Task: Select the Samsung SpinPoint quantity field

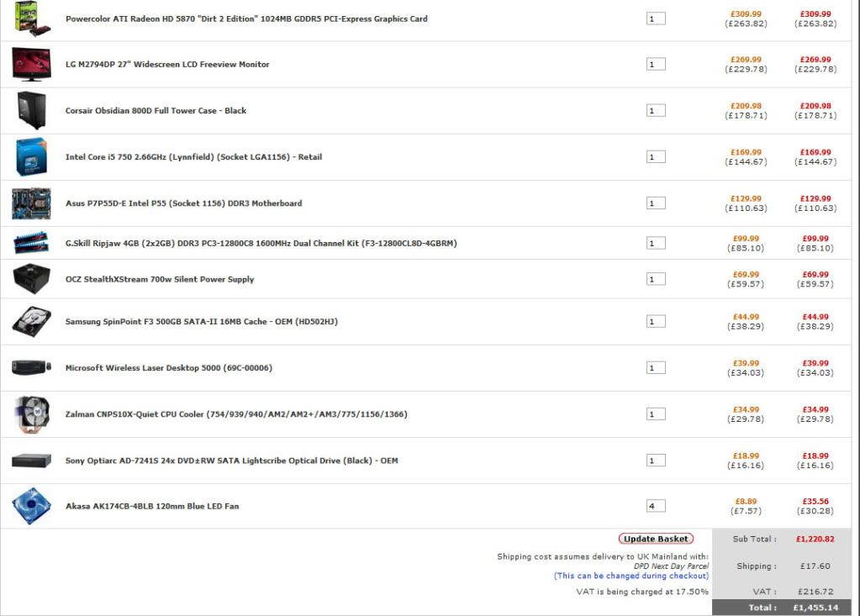Action: tap(656, 322)
